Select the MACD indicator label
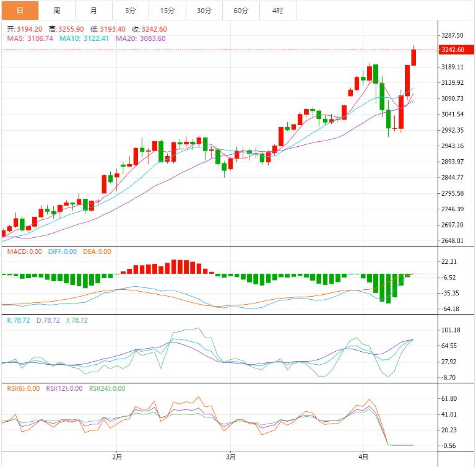 (24, 251)
